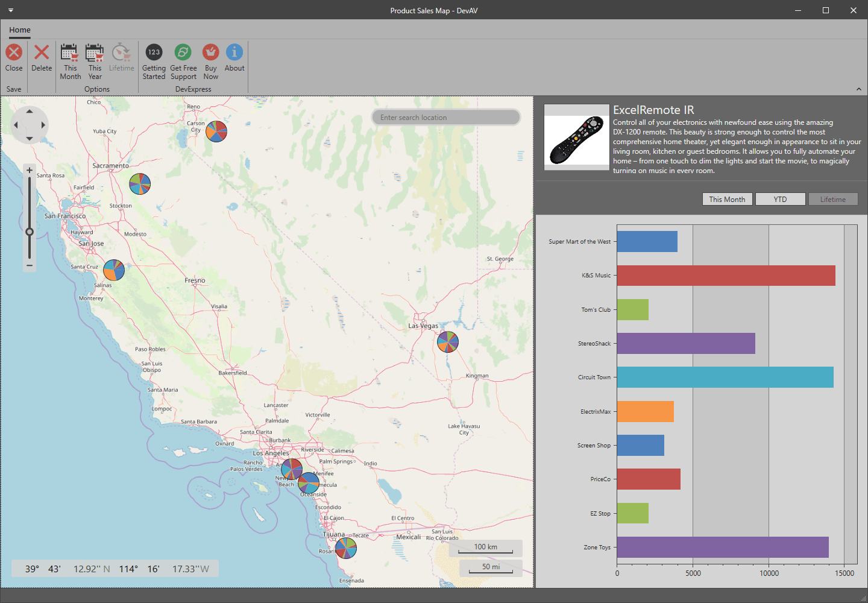Select the Lifetime period toggle

pos(833,199)
